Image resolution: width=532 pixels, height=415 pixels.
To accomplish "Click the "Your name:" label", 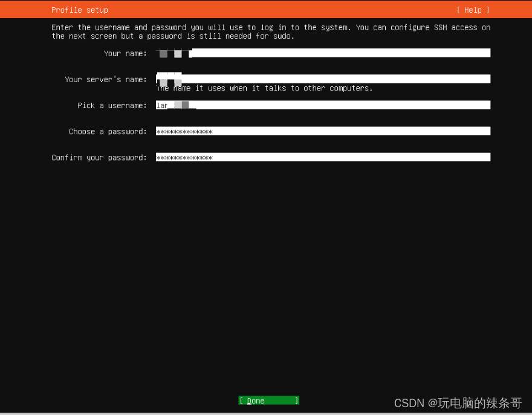I will point(125,53).
